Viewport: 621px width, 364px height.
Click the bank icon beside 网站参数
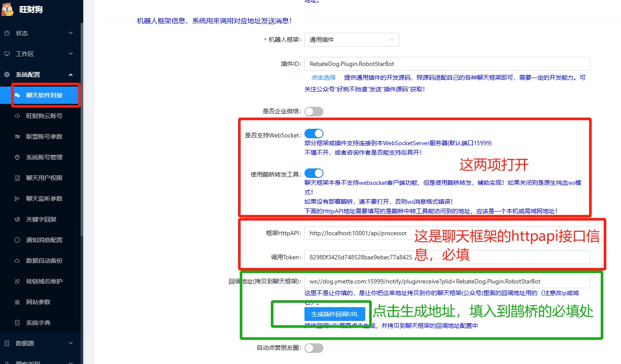17,302
